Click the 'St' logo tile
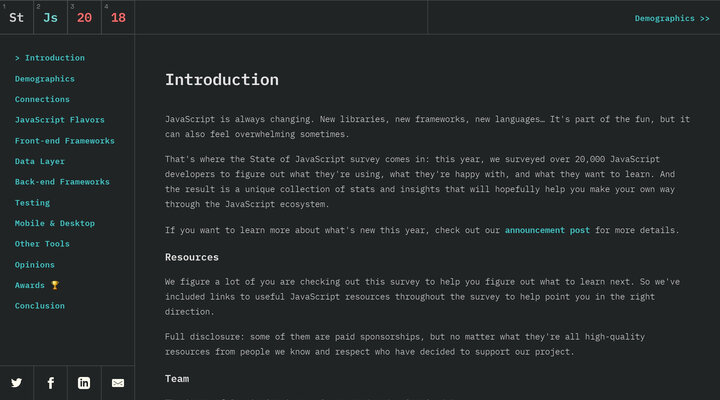Viewport: 720px width, 400px height. tap(17, 17)
